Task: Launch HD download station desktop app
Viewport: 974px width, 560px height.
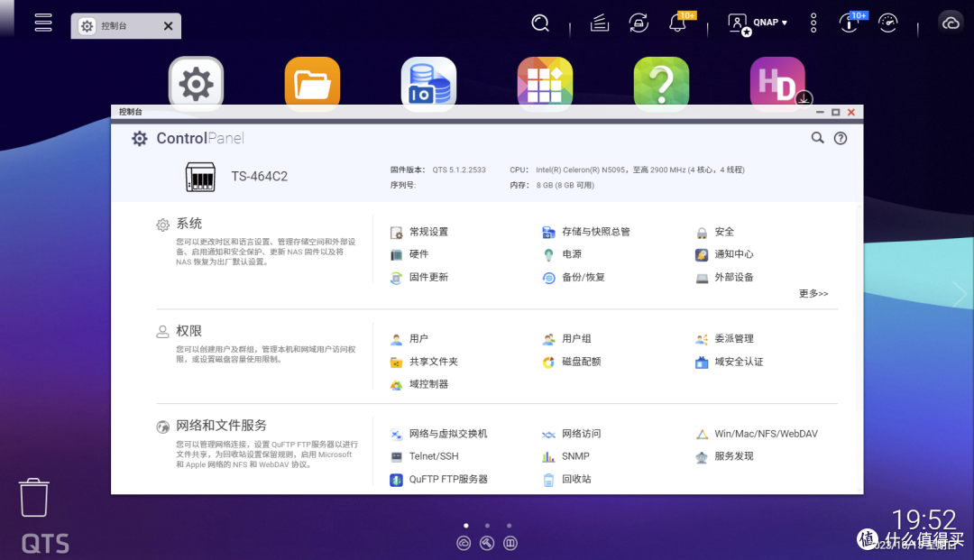Action: pyautogui.click(x=777, y=84)
